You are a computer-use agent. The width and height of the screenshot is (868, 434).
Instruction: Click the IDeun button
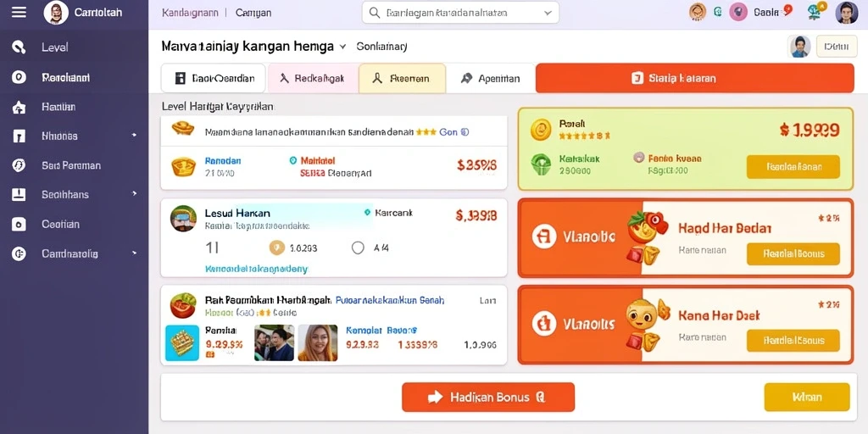pos(836,47)
